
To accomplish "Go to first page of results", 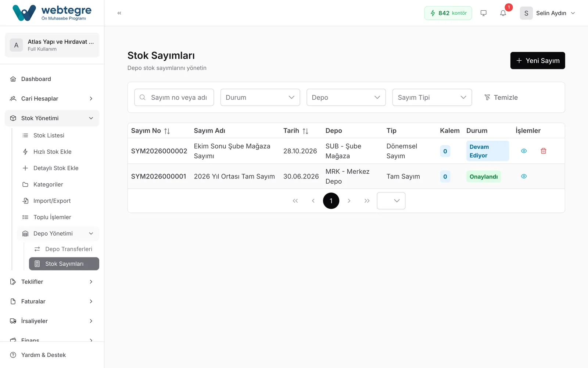I will [x=295, y=201].
